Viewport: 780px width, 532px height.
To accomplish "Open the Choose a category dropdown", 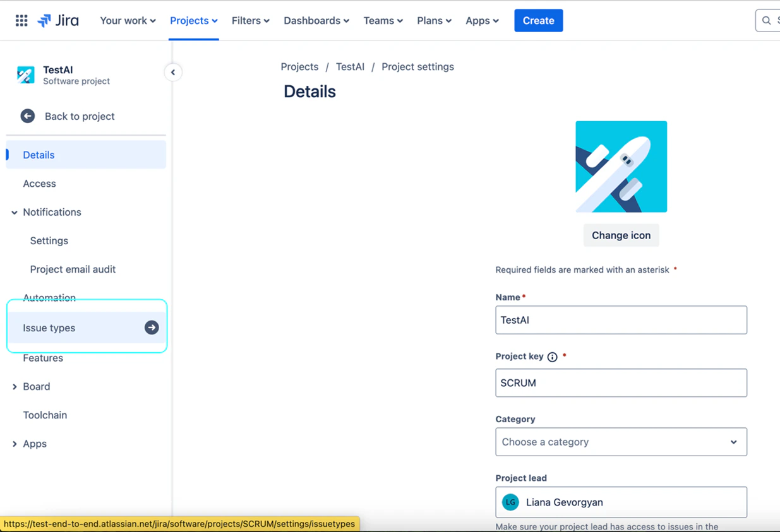I will 621,442.
